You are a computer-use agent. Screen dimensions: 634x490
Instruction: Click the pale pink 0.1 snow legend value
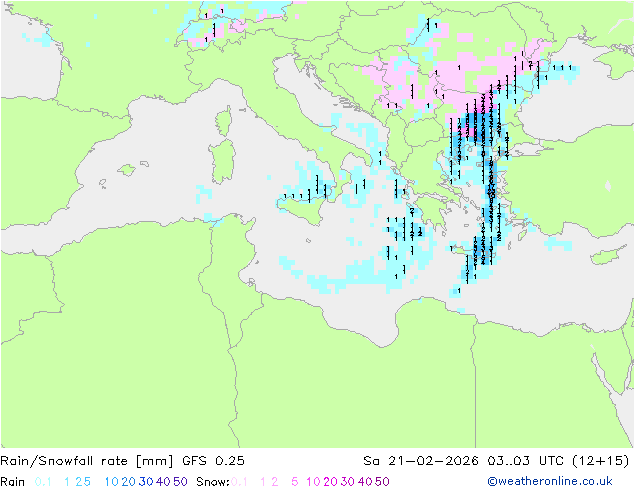click(239, 482)
